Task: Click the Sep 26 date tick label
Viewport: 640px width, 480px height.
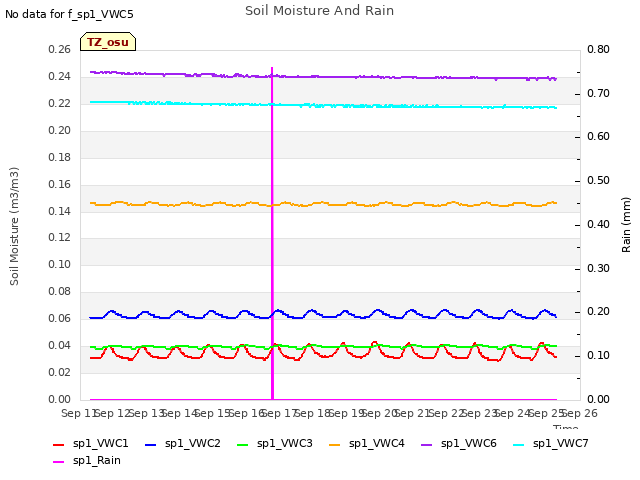Action: [582, 413]
